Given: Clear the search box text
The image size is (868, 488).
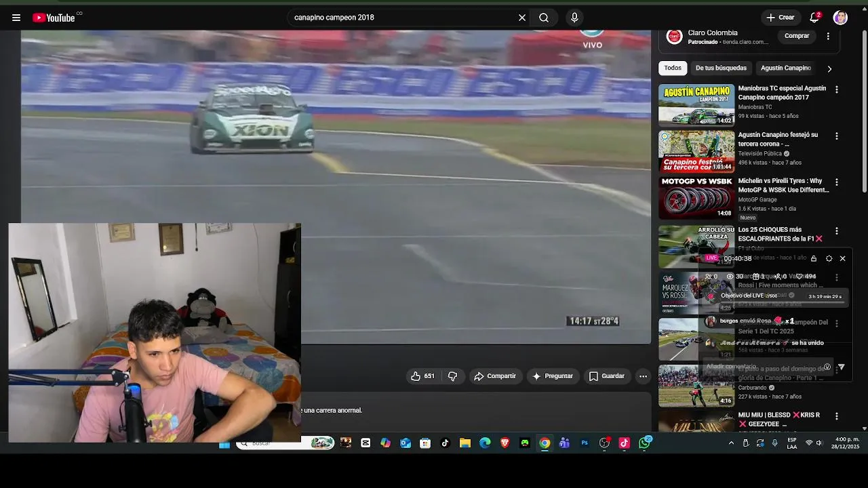Looking at the screenshot, I should click(522, 18).
